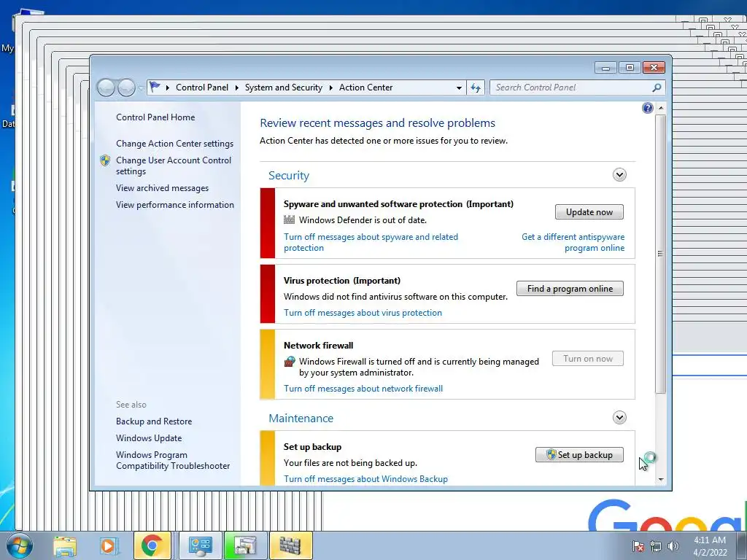The width and height of the screenshot is (747, 560).
Task: Turn off messages about network firewall
Action: (363, 389)
